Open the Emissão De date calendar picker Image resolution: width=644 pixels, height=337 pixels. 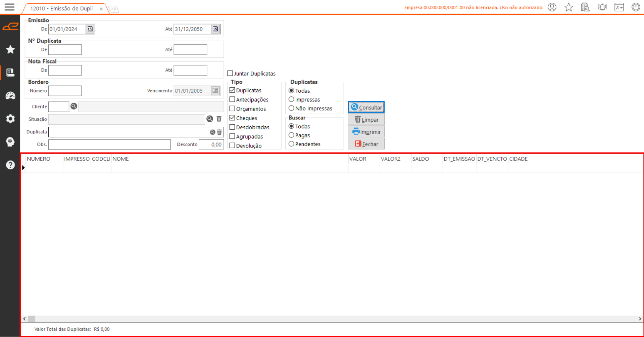[x=90, y=29]
